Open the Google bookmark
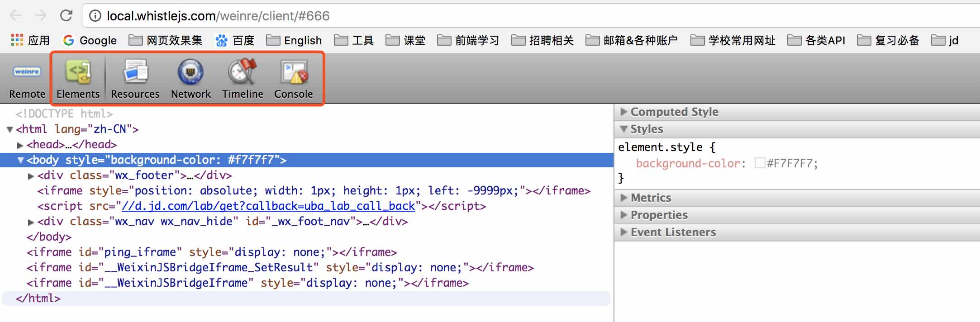This screenshot has width=980, height=322. (x=90, y=40)
